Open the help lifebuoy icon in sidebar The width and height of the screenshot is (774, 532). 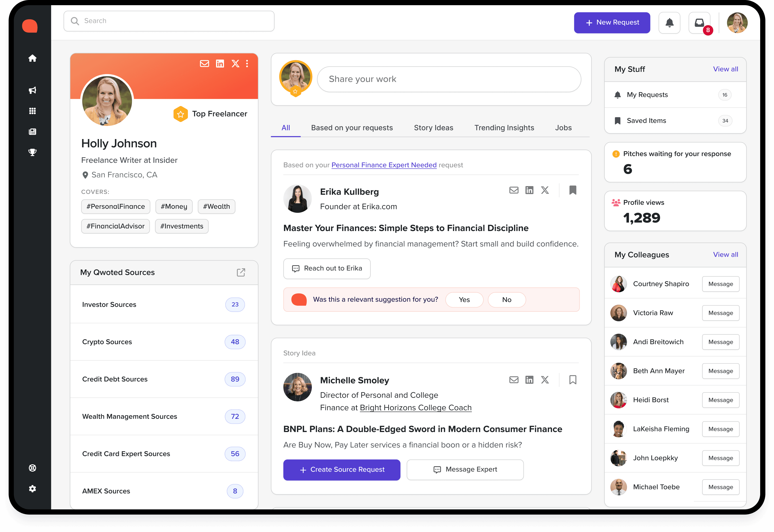[32, 468]
